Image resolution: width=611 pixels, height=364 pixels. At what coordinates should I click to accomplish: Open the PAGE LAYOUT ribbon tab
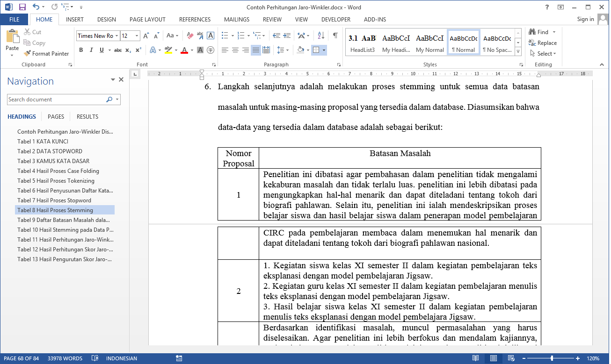[147, 20]
